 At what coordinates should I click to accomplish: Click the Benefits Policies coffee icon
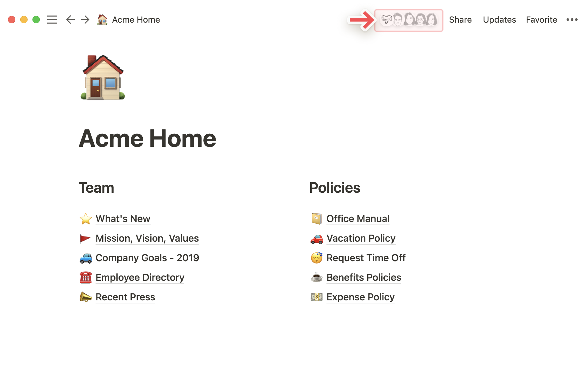coord(316,277)
